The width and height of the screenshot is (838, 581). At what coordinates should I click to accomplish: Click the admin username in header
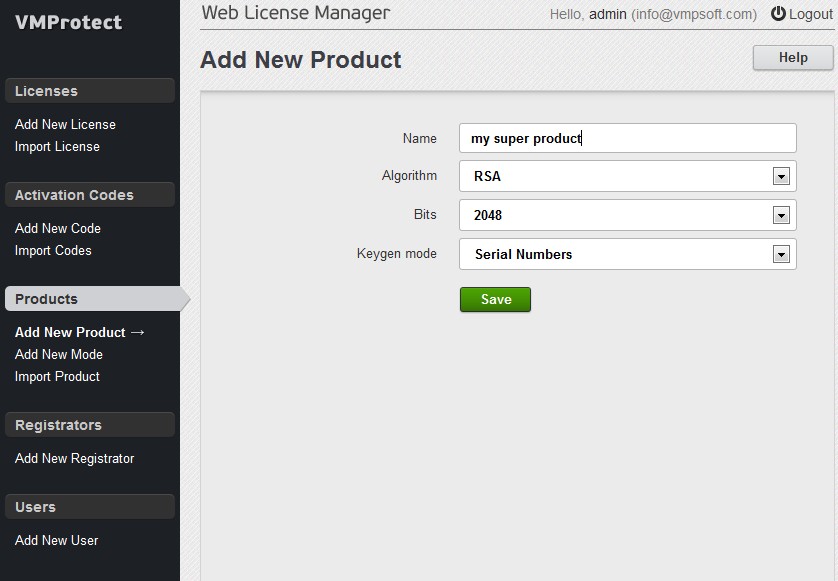coord(608,14)
